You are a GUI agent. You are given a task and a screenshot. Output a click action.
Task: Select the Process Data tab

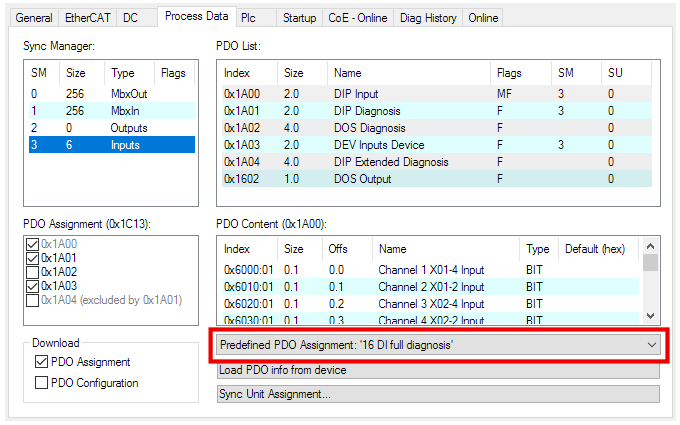196,16
